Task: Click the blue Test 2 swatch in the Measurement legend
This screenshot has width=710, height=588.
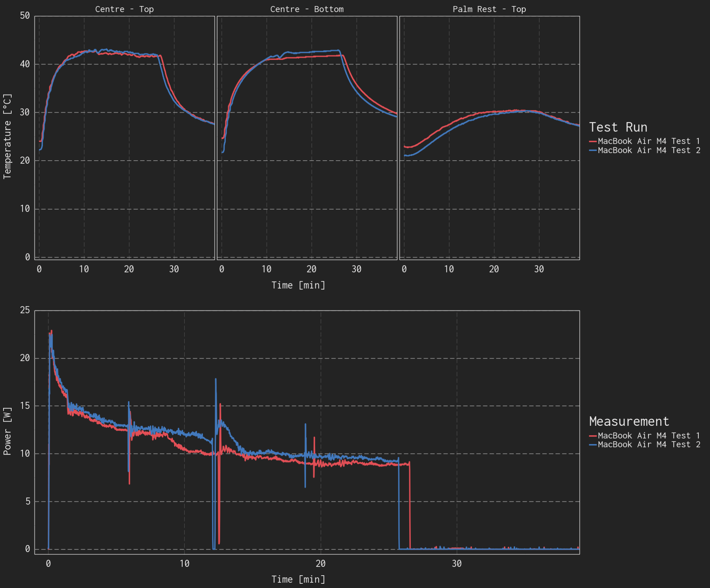Action: [x=593, y=445]
